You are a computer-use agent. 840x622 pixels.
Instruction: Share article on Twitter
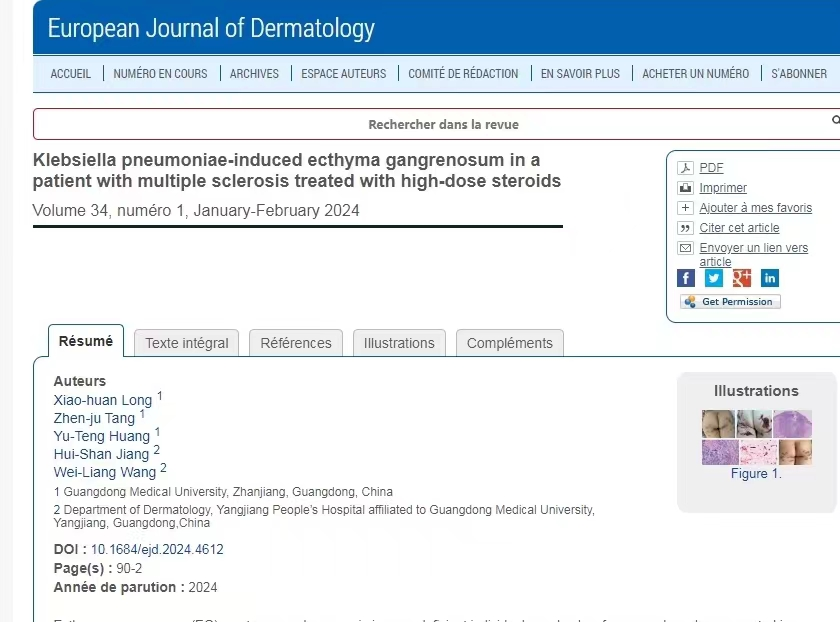pos(714,278)
